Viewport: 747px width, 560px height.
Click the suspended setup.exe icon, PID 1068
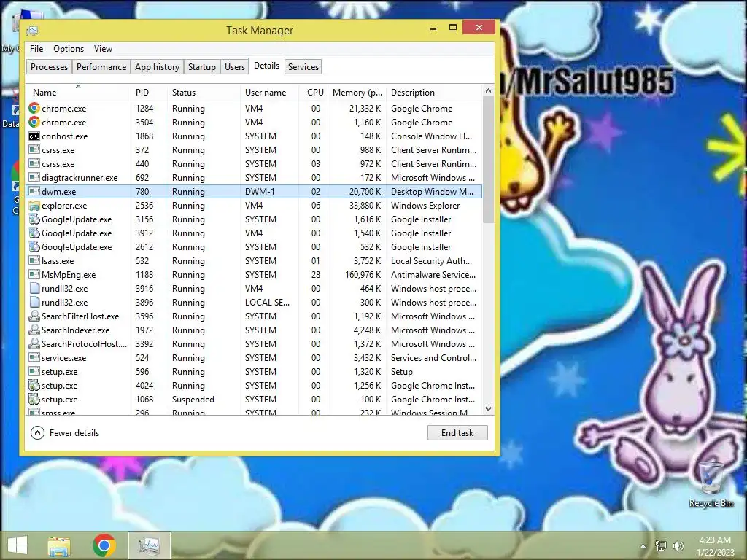(34, 400)
